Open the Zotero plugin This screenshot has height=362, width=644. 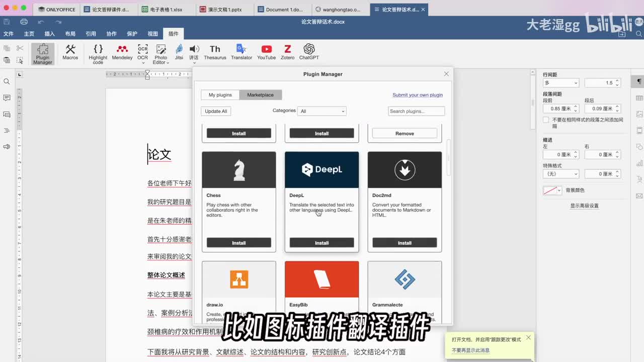[287, 52]
